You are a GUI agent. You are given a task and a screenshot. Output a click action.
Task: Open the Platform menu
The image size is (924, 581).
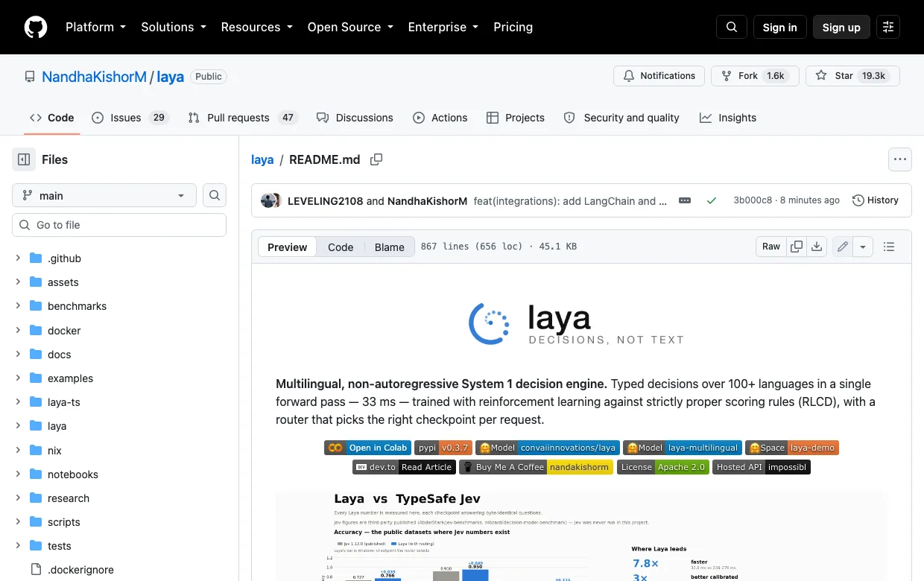(95, 27)
